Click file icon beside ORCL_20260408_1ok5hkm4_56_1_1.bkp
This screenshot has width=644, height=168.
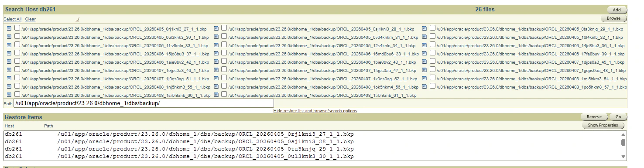tap(216, 86)
